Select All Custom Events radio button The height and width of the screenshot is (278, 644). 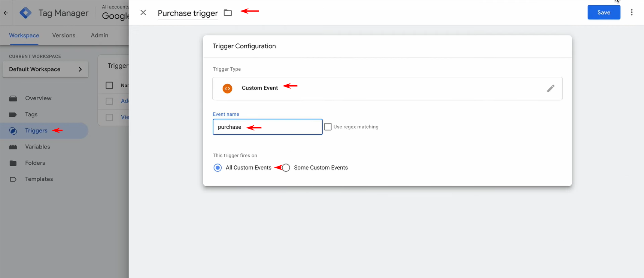(218, 168)
